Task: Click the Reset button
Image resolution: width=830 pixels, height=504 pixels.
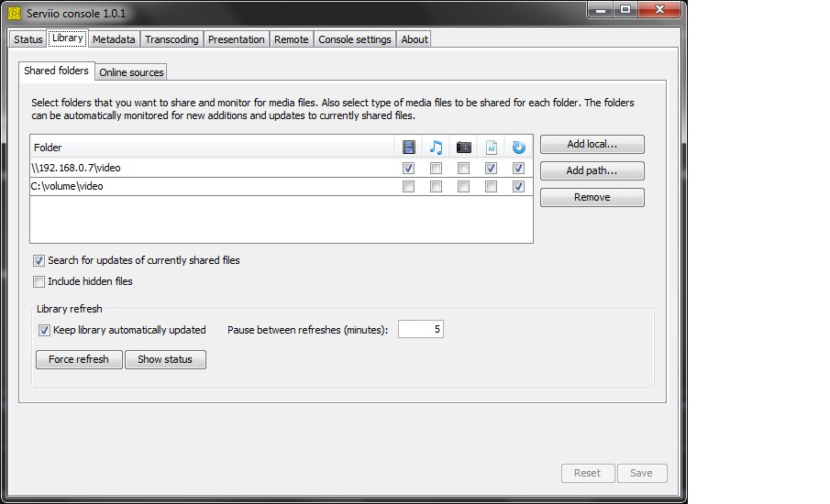Action: coord(588,474)
